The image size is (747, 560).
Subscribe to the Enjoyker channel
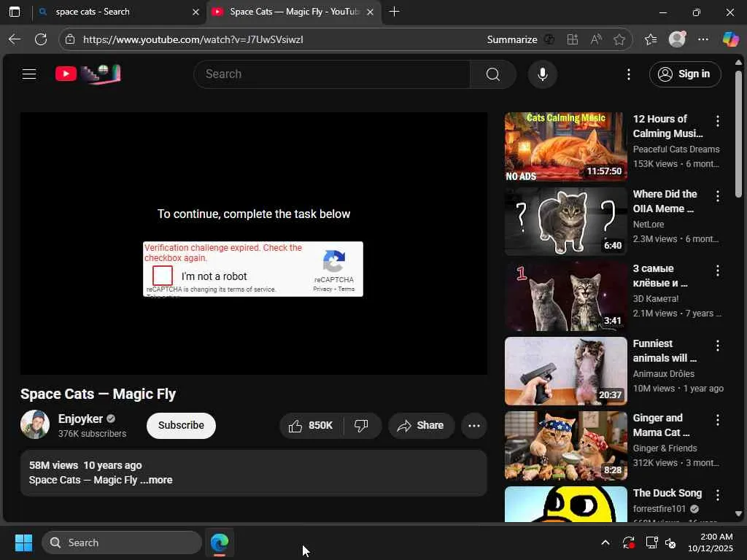[x=181, y=425]
